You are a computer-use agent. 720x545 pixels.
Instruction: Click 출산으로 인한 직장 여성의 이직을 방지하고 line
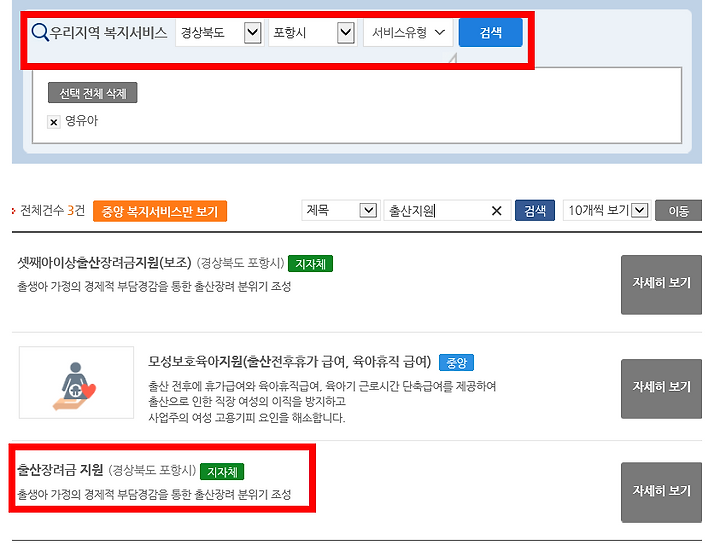tap(247, 402)
